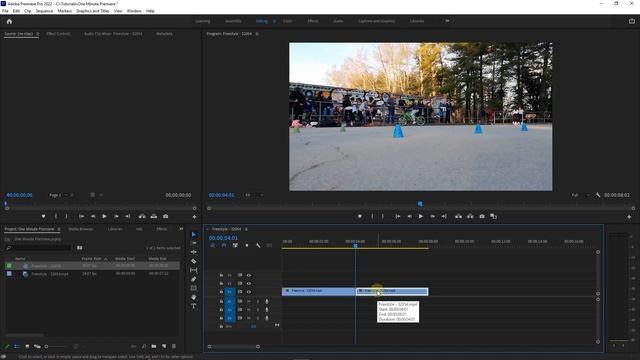Select the Ripple Edit tool
Viewport: 640px width, 360px height.
194,252
